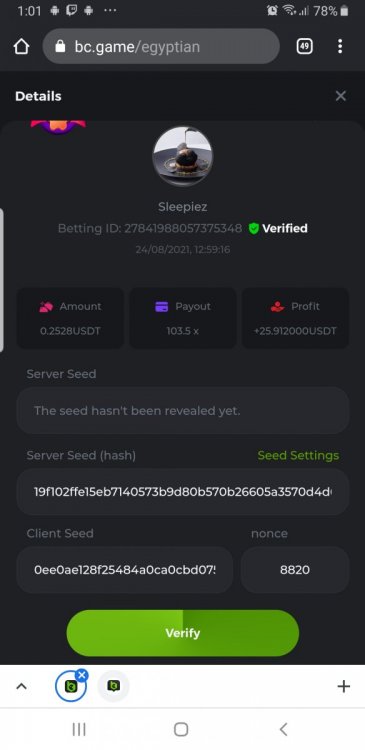Tap the bc.game/egyptian address bar
365x750 pixels.
point(161,46)
